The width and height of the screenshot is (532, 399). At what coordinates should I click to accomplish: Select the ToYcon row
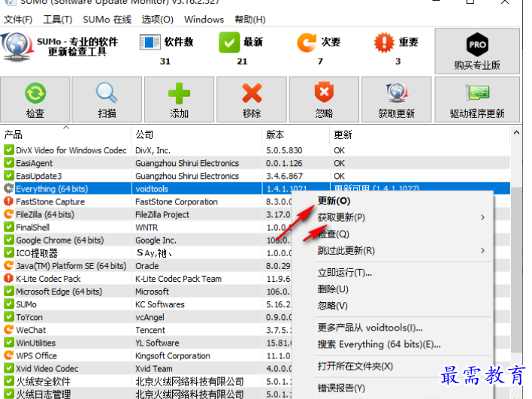(x=147, y=317)
